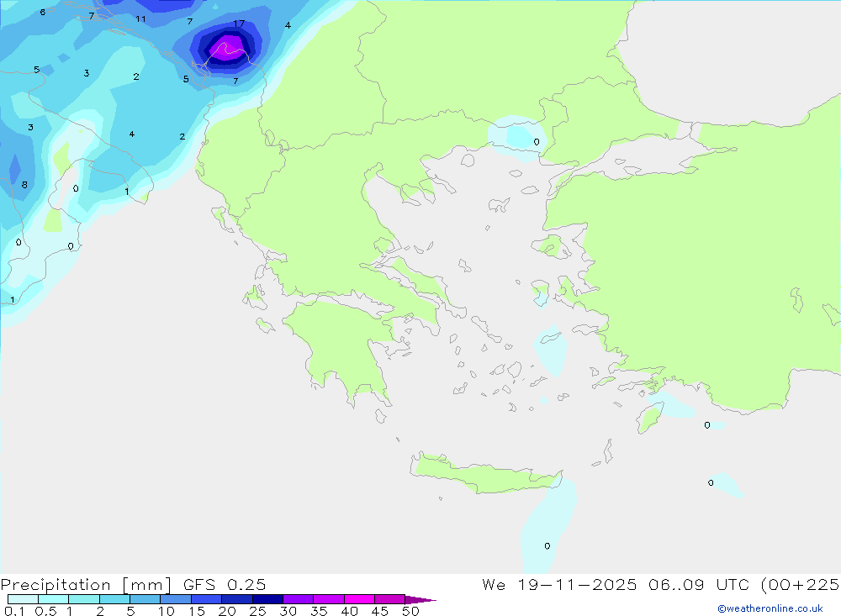Select the 0.5–1 mm legend color box
Screen dimensions: 841x616
(x=54, y=599)
